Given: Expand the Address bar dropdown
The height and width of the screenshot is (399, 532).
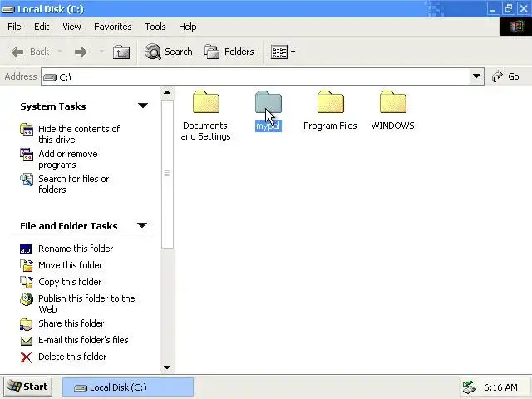Looking at the screenshot, I should click(476, 76).
